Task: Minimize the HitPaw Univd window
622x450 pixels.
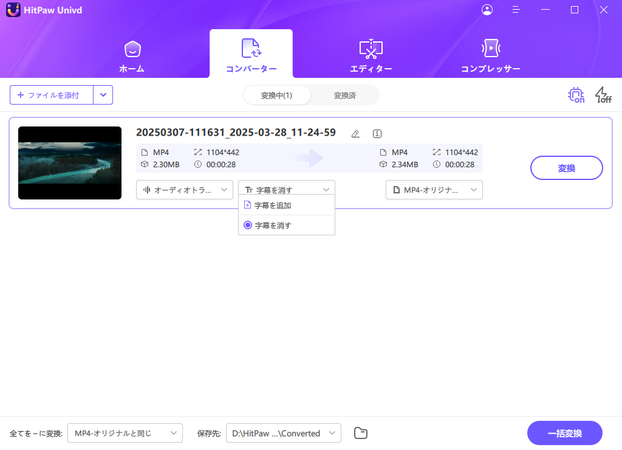Action: [x=545, y=10]
